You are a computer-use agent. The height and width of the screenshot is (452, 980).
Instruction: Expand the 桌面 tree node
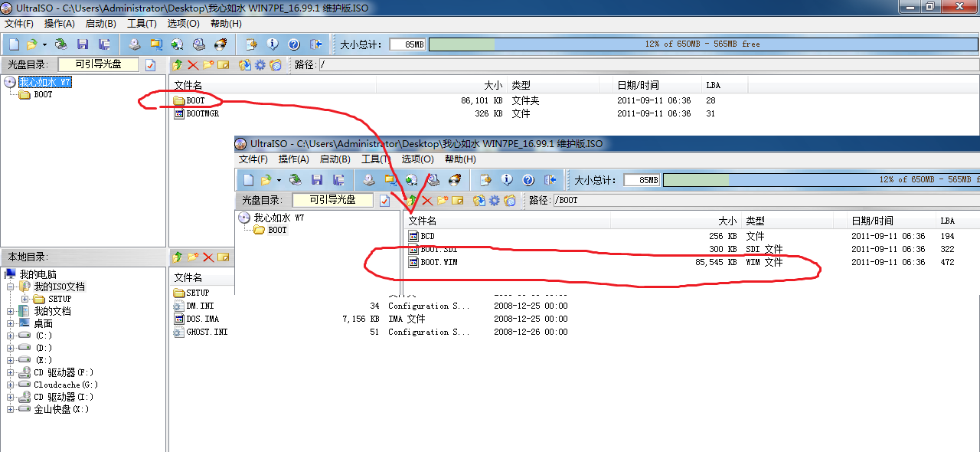click(x=11, y=323)
